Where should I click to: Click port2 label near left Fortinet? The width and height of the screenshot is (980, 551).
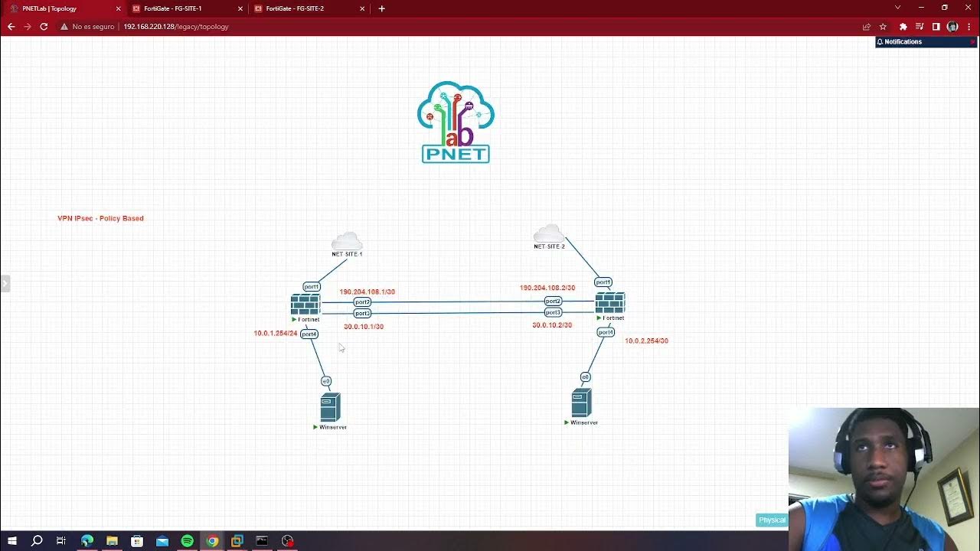coord(362,302)
